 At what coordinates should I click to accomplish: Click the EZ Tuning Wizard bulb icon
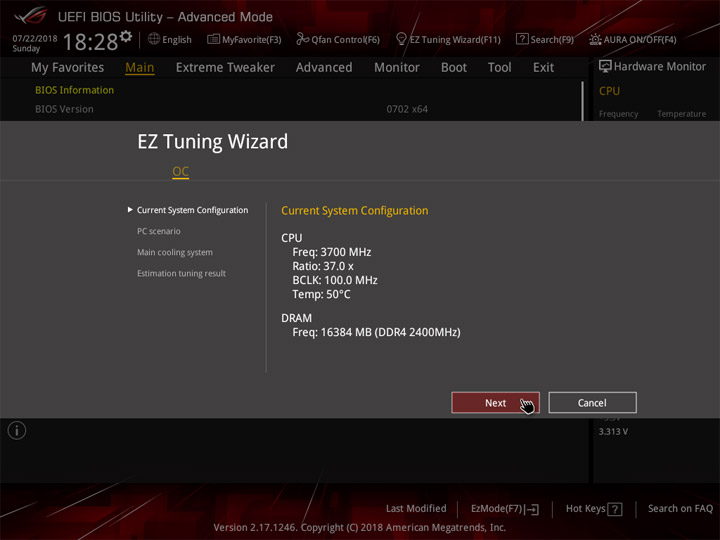401,39
